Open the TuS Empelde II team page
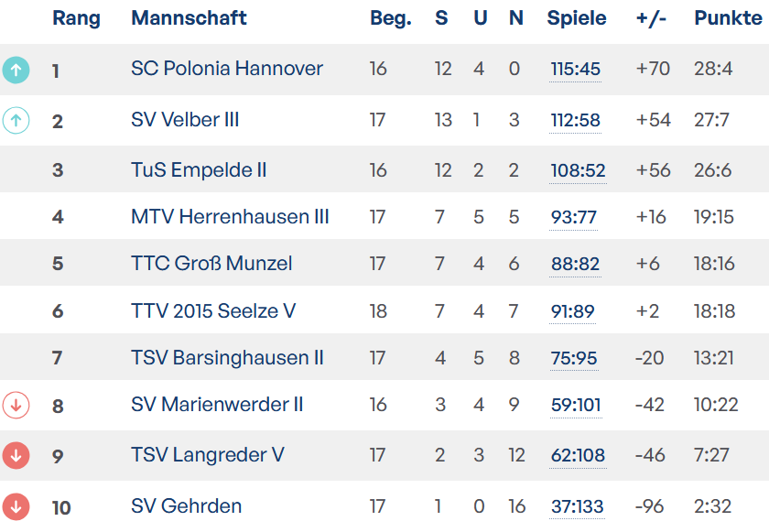Image resolution: width=769 pixels, height=532 pixels. pyautogui.click(x=199, y=170)
